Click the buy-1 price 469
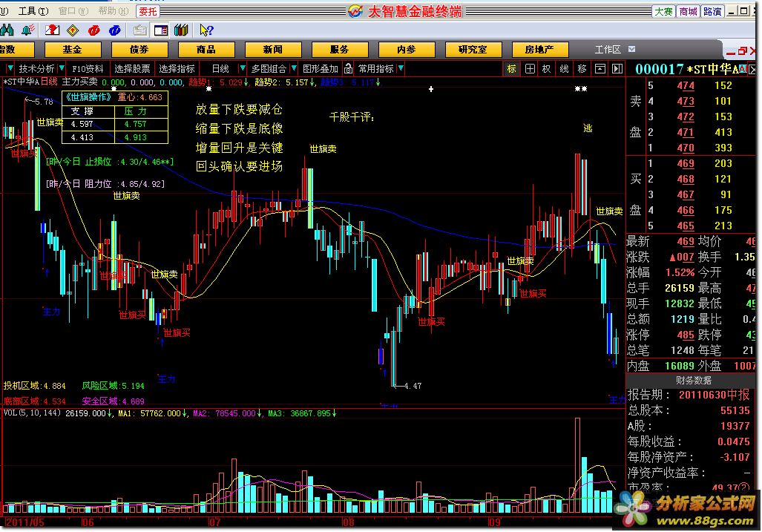The height and width of the screenshot is (532, 762). click(x=686, y=163)
